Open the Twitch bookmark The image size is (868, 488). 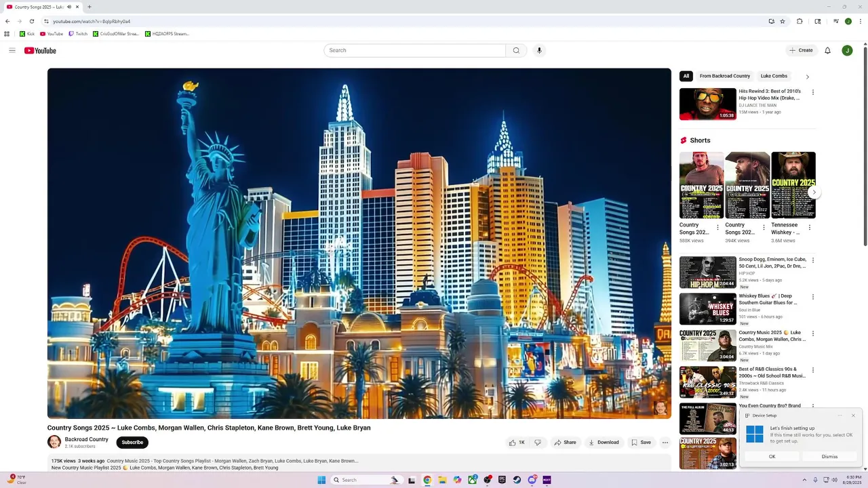coord(78,34)
